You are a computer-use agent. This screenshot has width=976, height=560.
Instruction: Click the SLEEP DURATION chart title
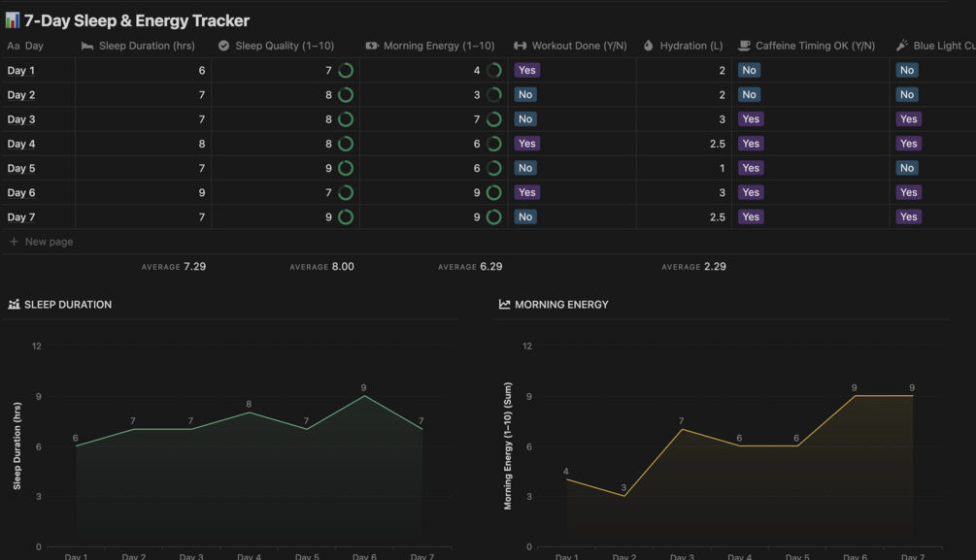click(68, 305)
